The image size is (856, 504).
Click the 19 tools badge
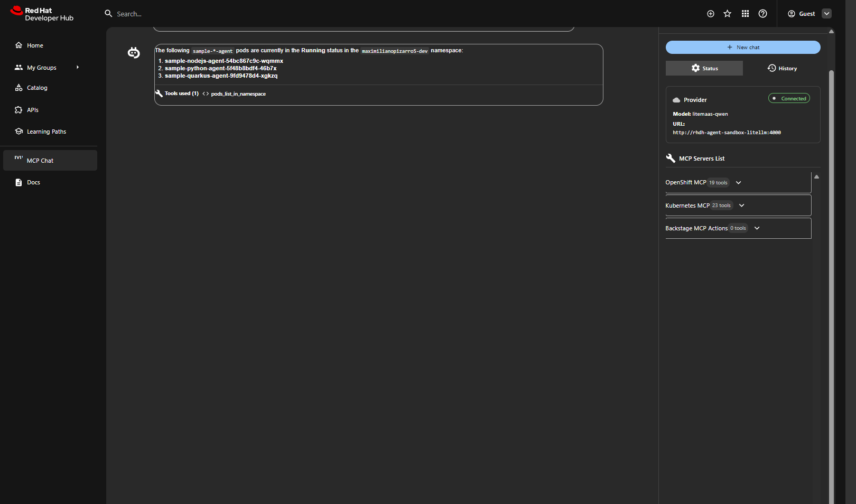(x=718, y=183)
